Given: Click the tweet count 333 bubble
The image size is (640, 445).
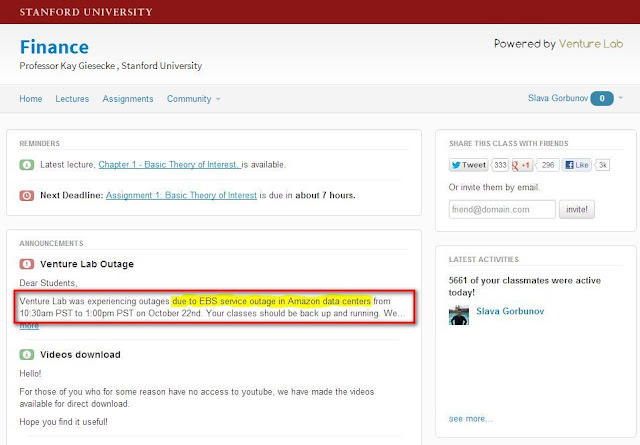Looking at the screenshot, I should pyautogui.click(x=500, y=165).
